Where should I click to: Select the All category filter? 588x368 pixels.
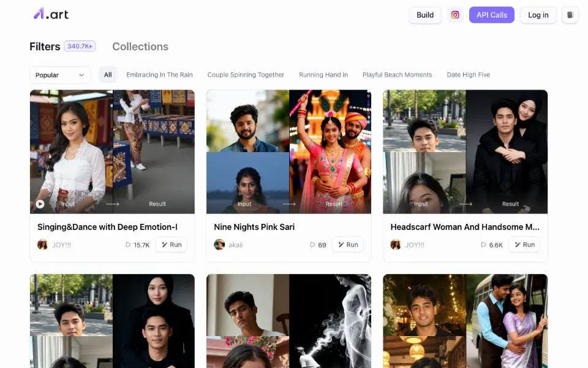click(108, 75)
